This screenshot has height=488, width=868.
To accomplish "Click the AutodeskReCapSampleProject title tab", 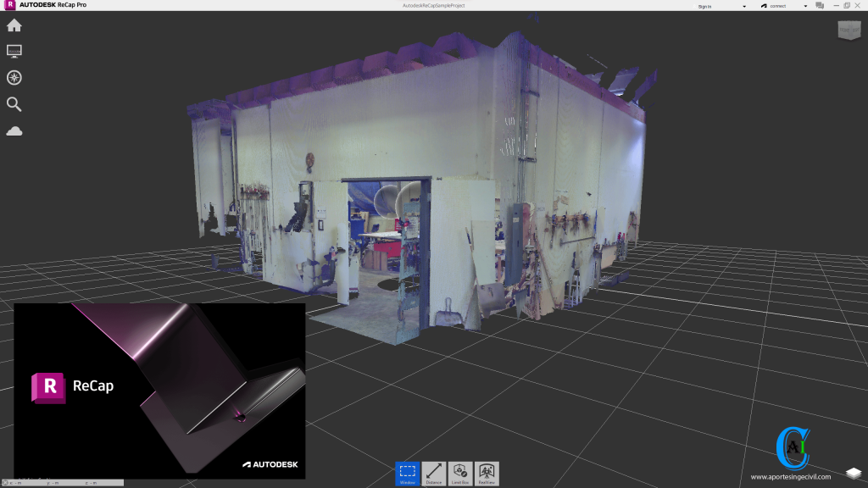I will [x=433, y=5].
